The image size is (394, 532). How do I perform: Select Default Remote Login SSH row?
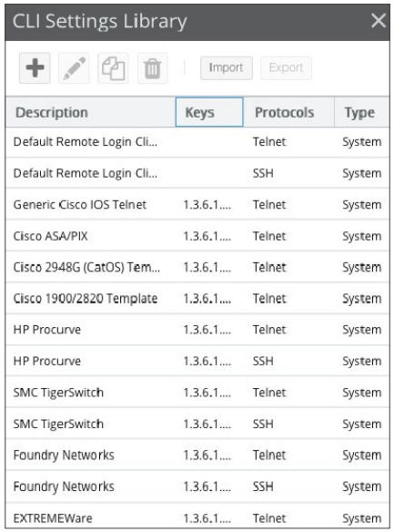pyautogui.click(x=197, y=173)
